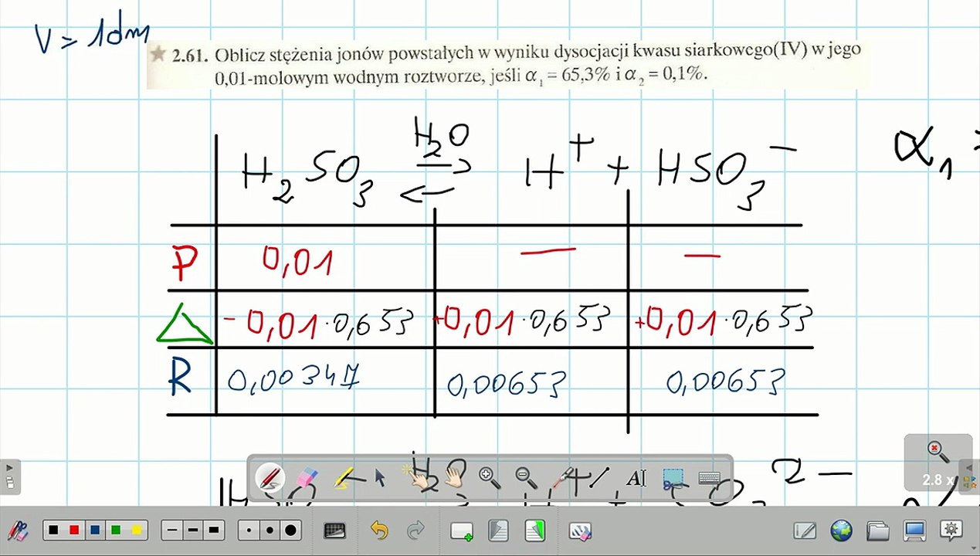Add a new page
Screen dimensions: 980x556
[462, 531]
